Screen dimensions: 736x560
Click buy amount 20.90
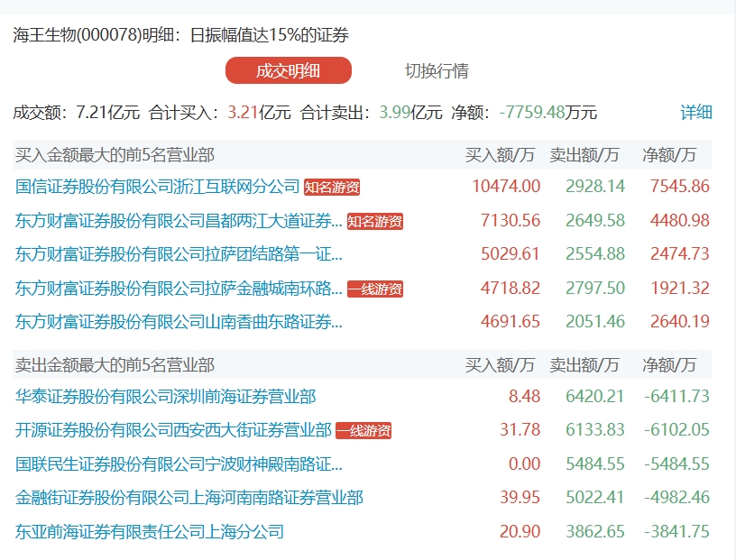click(520, 532)
